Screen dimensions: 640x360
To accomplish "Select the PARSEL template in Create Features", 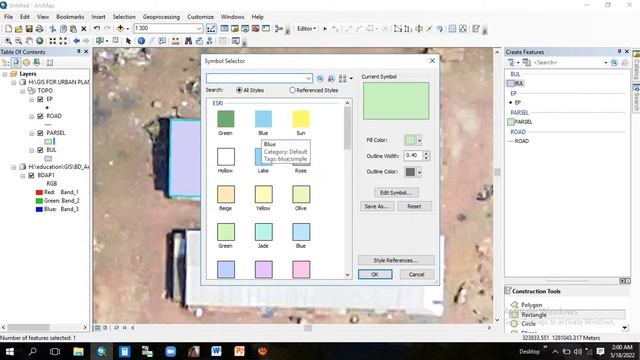I will [520, 122].
